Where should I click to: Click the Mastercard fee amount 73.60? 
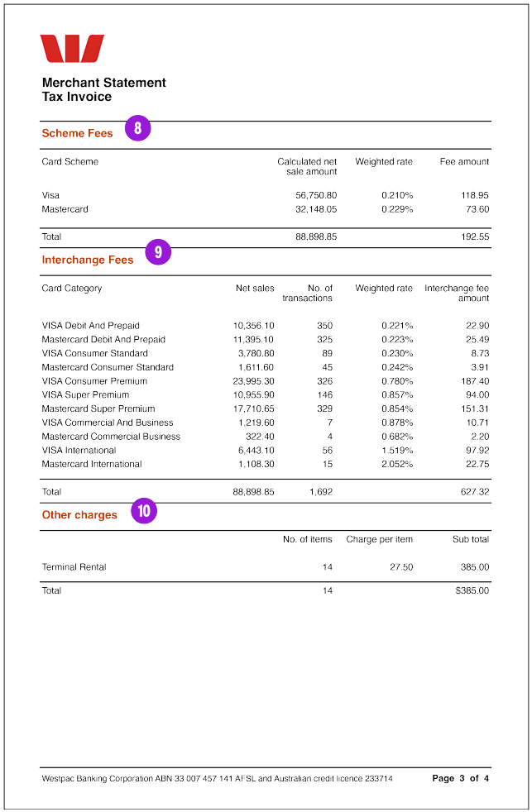pos(475,209)
